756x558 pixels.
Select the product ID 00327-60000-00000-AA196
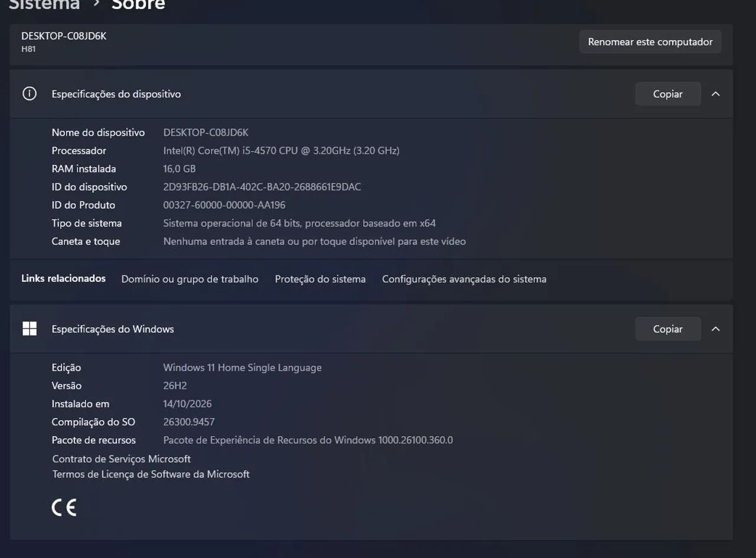click(224, 205)
